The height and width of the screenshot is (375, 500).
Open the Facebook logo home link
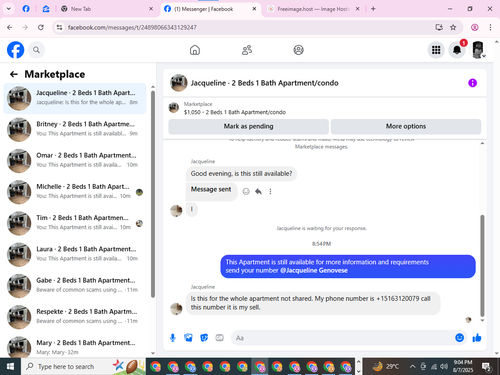(x=16, y=50)
